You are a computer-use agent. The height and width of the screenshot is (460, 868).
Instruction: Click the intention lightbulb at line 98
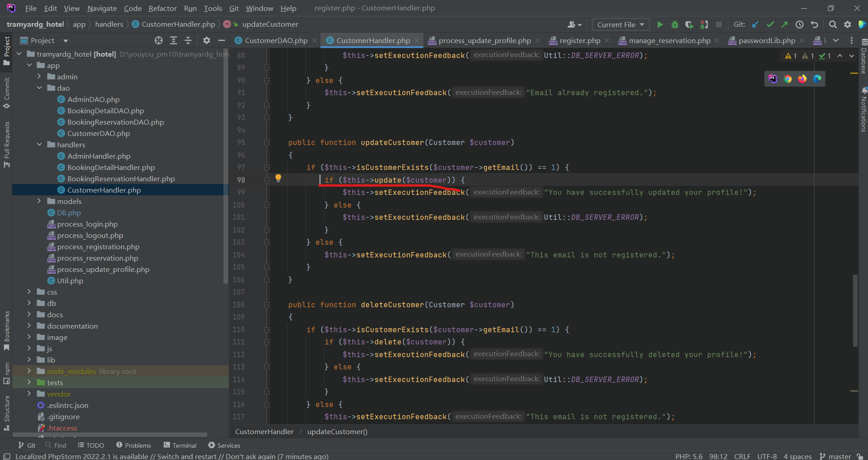(x=278, y=178)
